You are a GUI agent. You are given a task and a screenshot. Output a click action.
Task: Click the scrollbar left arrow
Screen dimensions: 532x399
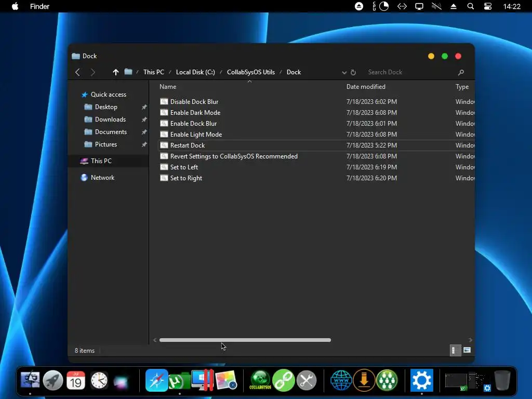tap(155, 340)
